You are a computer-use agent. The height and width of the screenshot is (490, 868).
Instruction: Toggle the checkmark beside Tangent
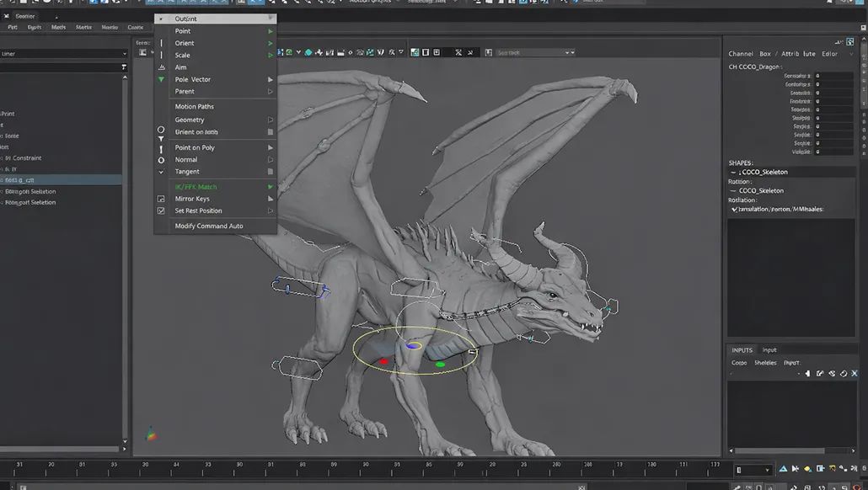161,172
